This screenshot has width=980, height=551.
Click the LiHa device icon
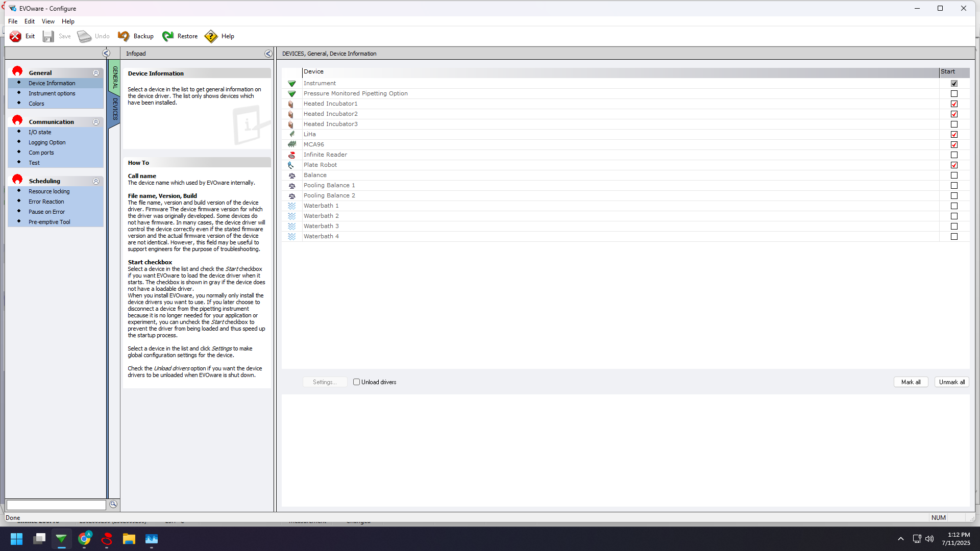click(292, 135)
